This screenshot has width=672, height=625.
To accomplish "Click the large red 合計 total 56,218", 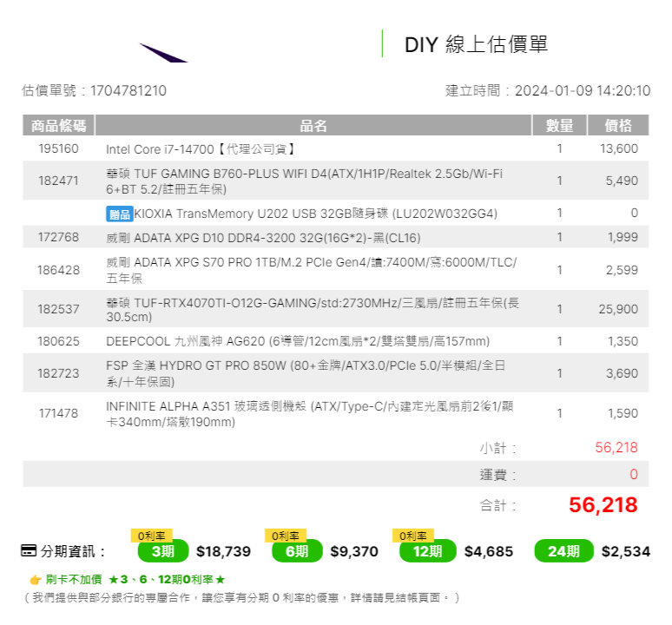I will [603, 505].
